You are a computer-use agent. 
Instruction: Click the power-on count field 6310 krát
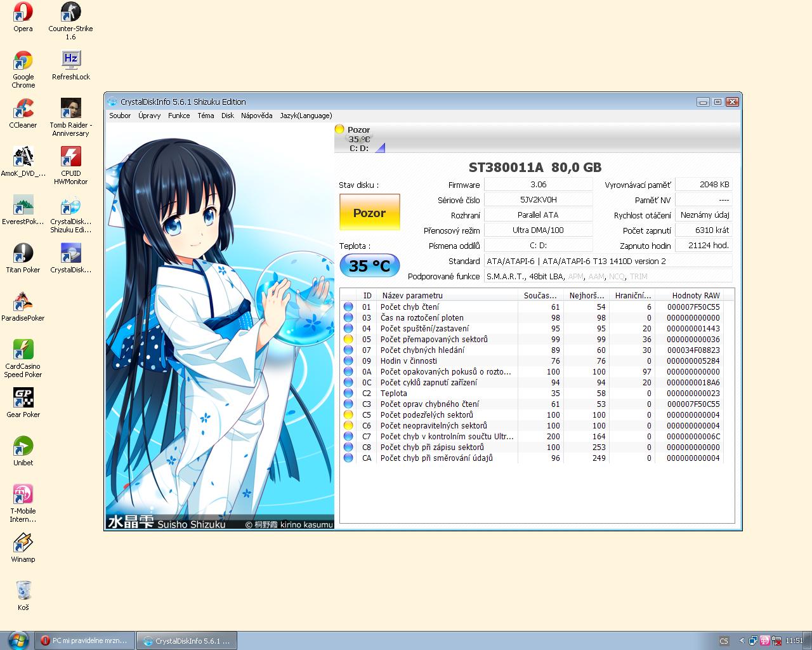tap(704, 230)
